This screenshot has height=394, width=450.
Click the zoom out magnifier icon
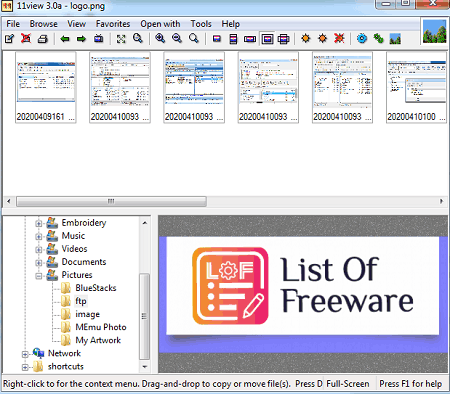177,39
